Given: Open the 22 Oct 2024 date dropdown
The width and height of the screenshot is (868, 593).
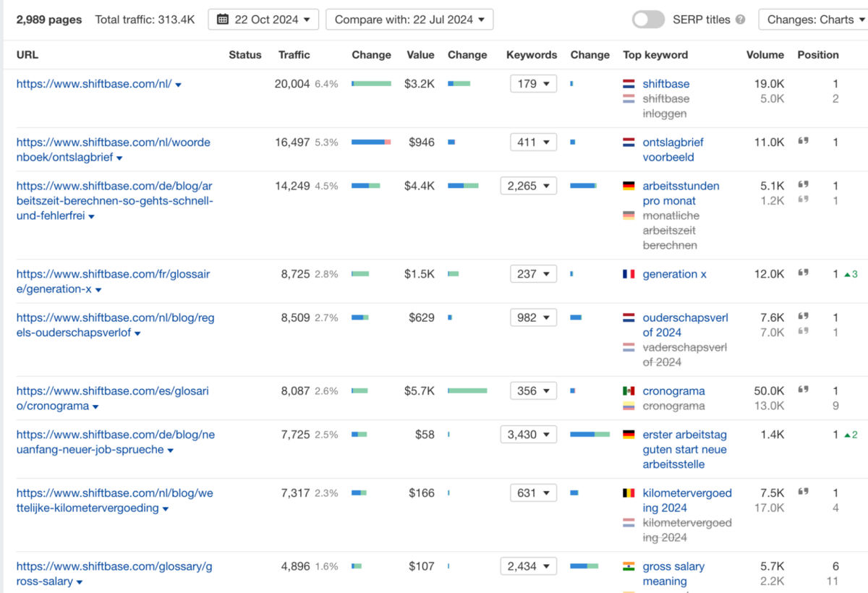Looking at the screenshot, I should (x=263, y=20).
